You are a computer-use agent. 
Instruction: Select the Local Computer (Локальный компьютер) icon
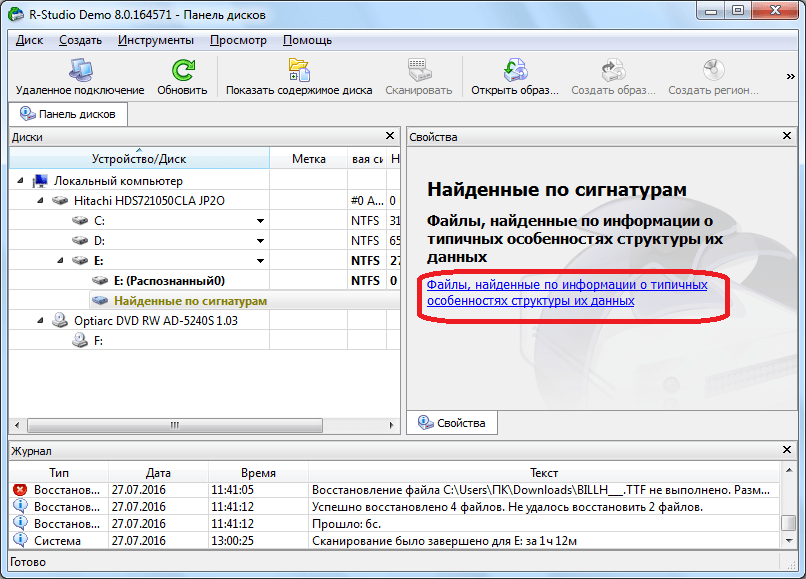pos(40,181)
